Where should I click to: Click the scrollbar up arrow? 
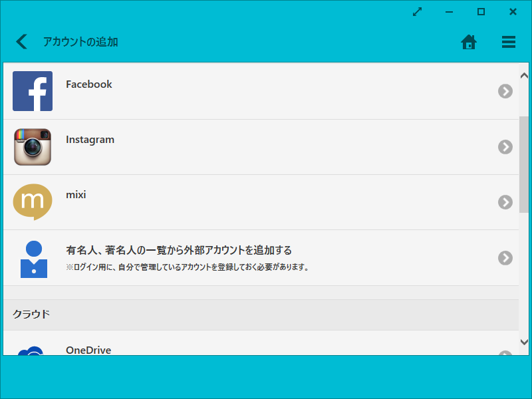524,76
